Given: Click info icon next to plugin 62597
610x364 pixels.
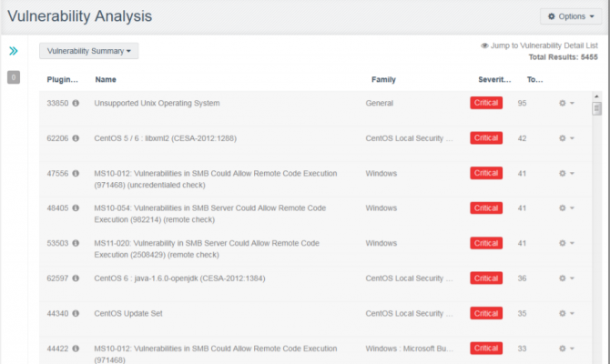Looking at the screenshot, I should click(76, 278).
